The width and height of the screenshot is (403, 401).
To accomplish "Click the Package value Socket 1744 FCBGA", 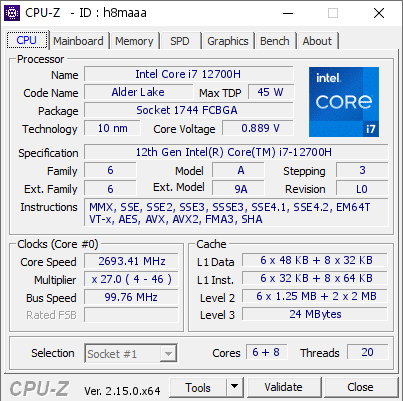I will (188, 110).
